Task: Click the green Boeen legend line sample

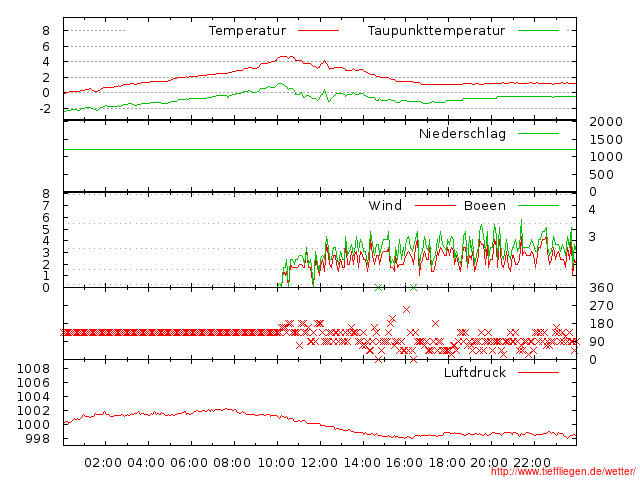Action: (538, 205)
